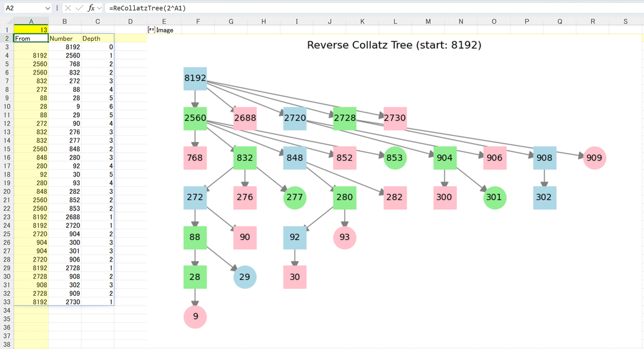Click the pink 30 node
The width and height of the screenshot is (644, 349).
295,277
